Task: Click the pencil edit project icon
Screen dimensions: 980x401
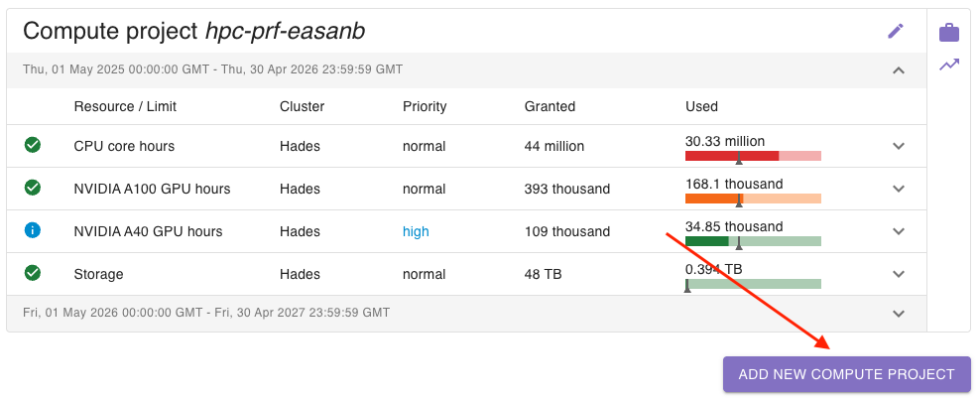Action: click(x=896, y=31)
